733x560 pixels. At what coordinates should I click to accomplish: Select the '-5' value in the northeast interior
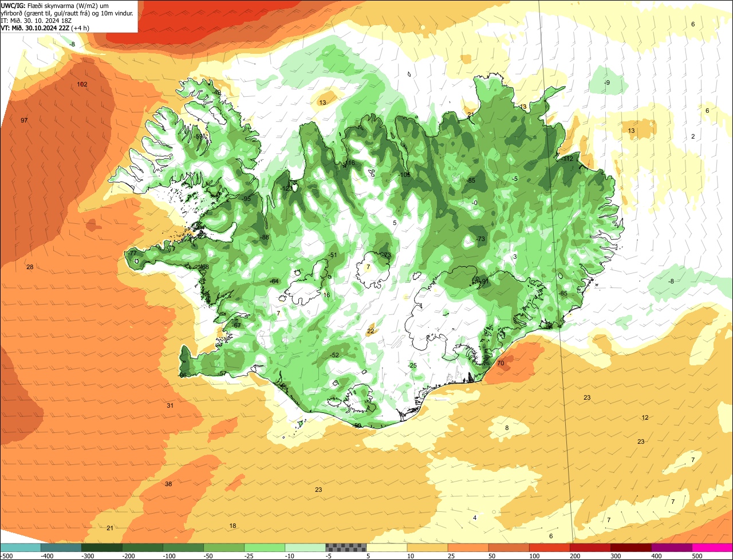514,179
